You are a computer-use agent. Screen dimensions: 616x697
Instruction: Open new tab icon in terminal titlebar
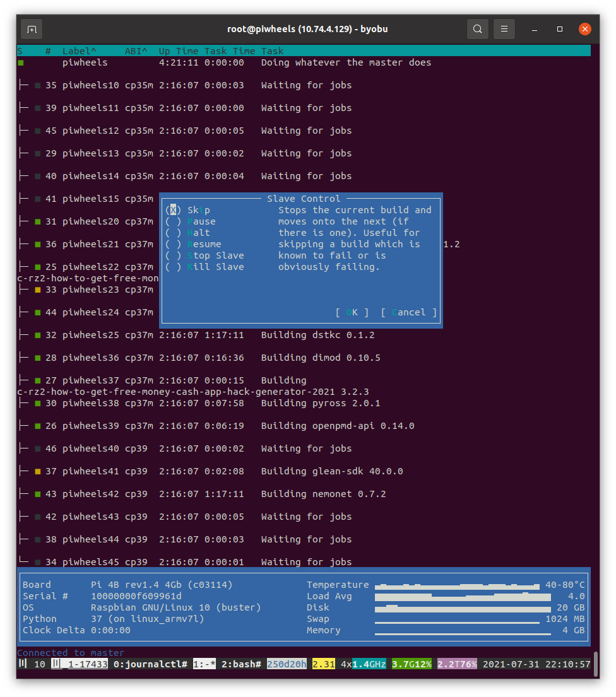(32, 30)
